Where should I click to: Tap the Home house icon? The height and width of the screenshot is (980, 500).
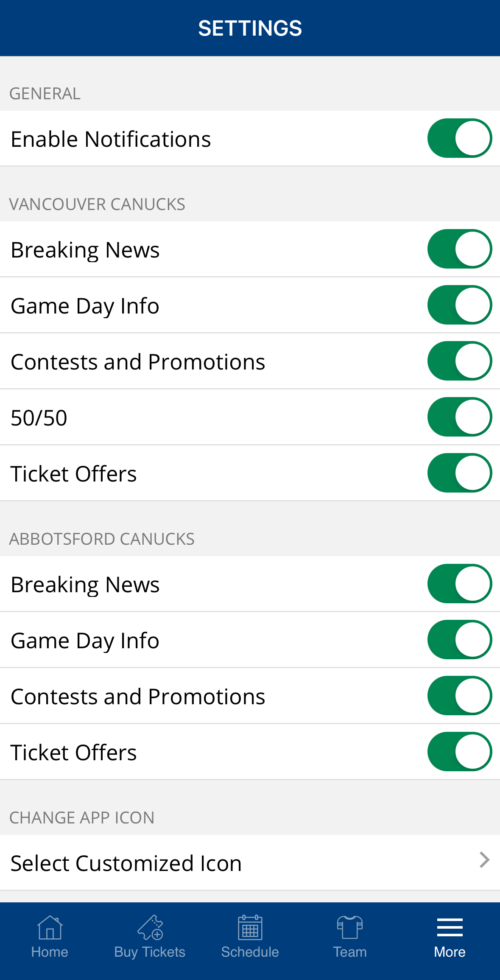[50, 927]
